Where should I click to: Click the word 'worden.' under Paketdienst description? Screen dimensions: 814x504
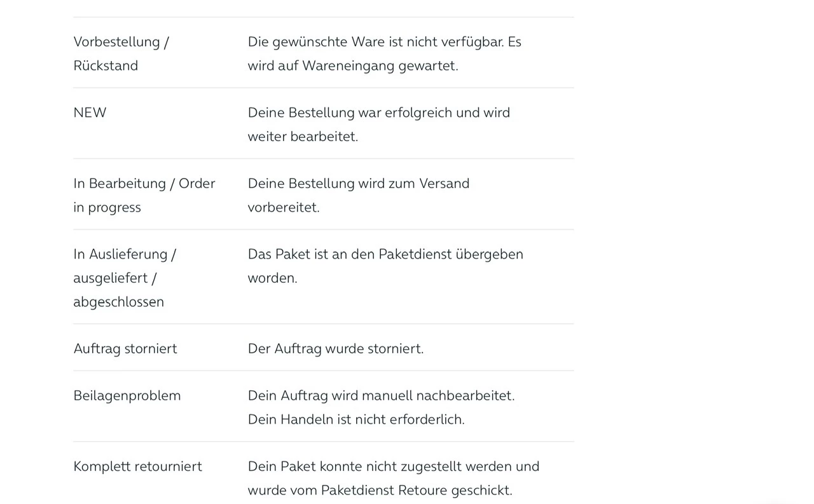(272, 278)
